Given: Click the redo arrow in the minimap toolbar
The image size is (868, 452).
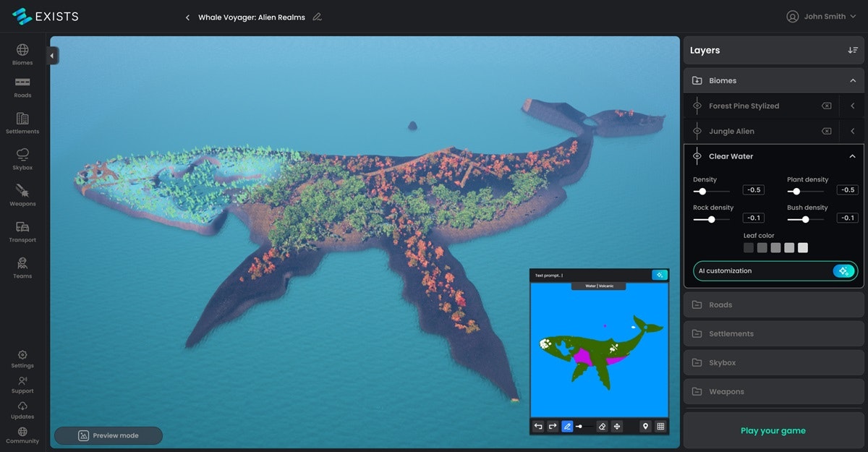Looking at the screenshot, I should click(x=553, y=427).
